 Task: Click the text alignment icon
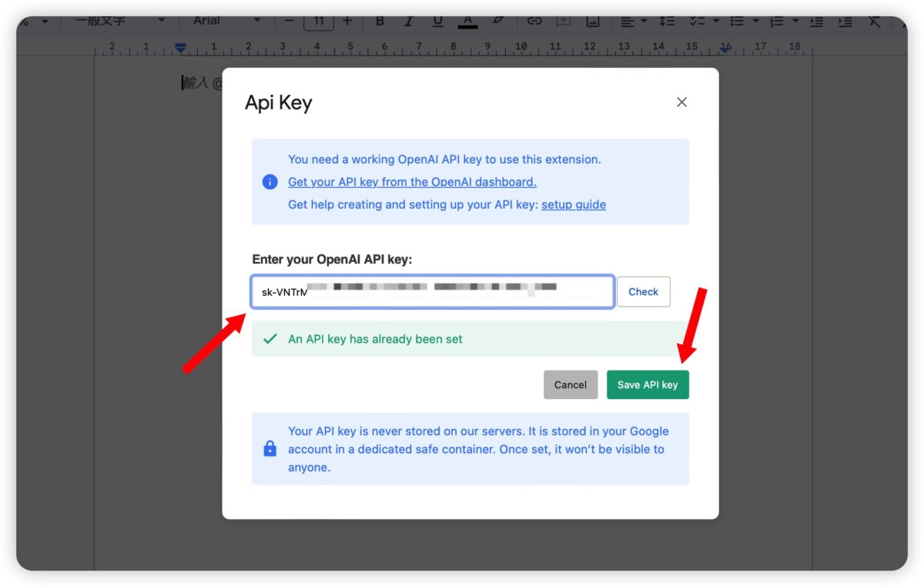click(628, 21)
